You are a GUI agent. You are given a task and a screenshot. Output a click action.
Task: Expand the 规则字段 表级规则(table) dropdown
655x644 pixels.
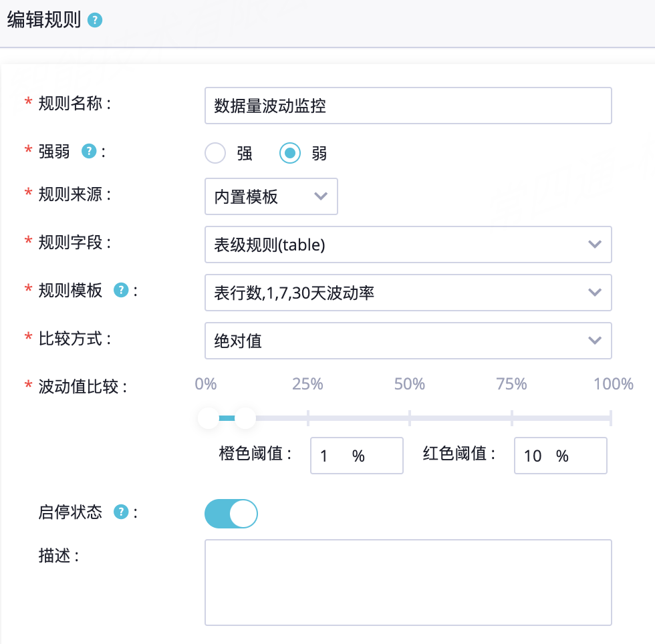pos(408,245)
